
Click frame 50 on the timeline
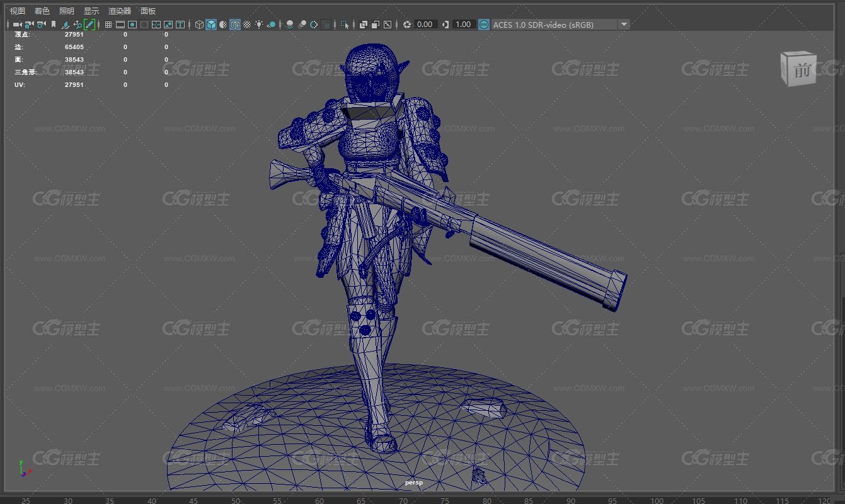tap(235, 500)
